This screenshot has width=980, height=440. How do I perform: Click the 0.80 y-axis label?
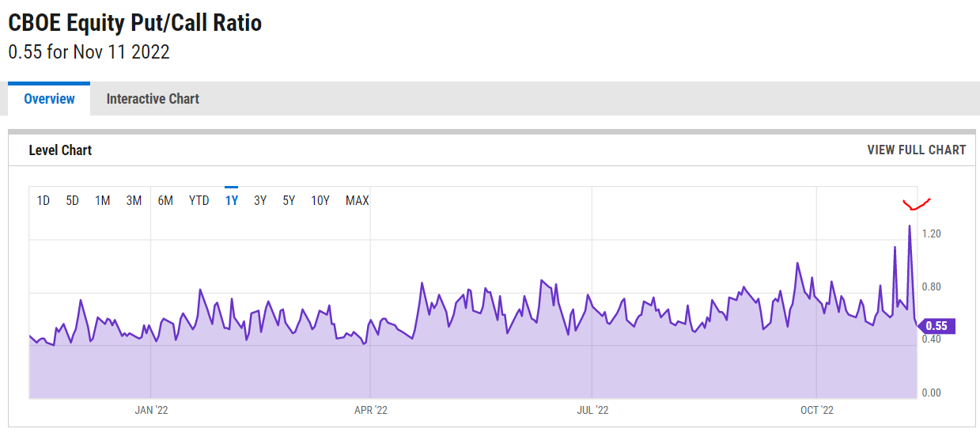[931, 286]
